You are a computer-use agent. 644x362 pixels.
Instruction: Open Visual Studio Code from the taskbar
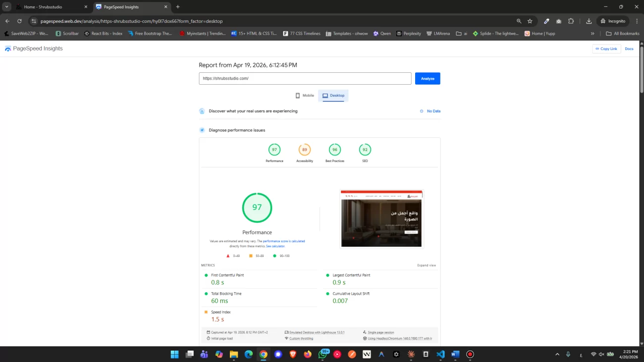[x=440, y=354]
